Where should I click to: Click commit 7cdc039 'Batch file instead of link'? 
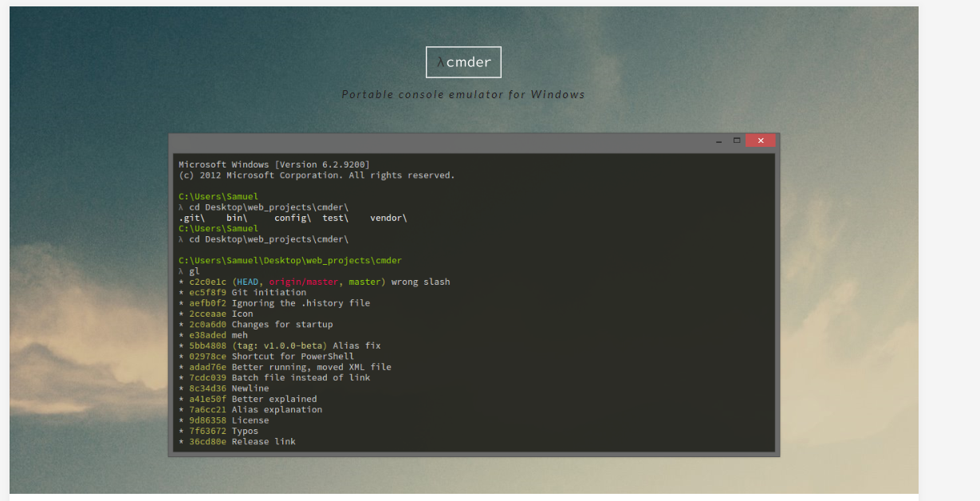[x=274, y=377]
